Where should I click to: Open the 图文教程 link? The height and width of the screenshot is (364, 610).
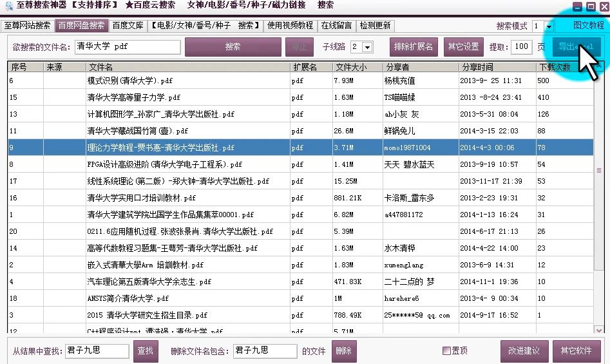click(588, 26)
